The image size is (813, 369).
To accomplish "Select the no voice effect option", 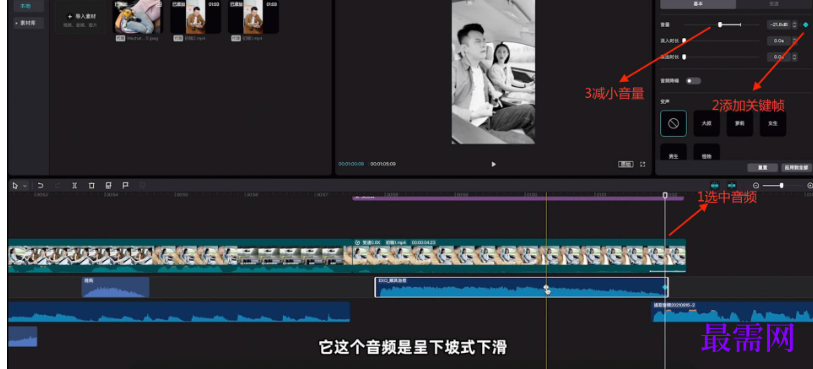I will [674, 123].
